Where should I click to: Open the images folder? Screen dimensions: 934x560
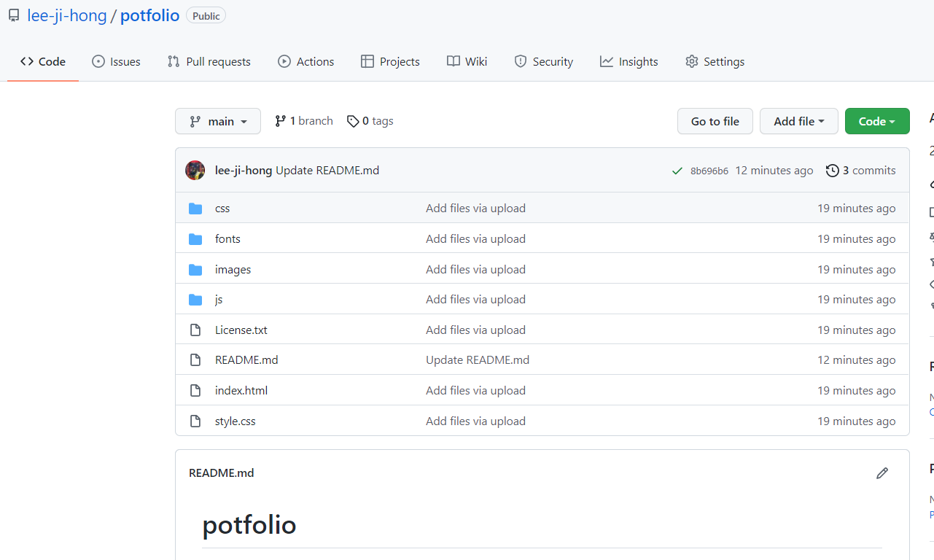pyautogui.click(x=233, y=270)
